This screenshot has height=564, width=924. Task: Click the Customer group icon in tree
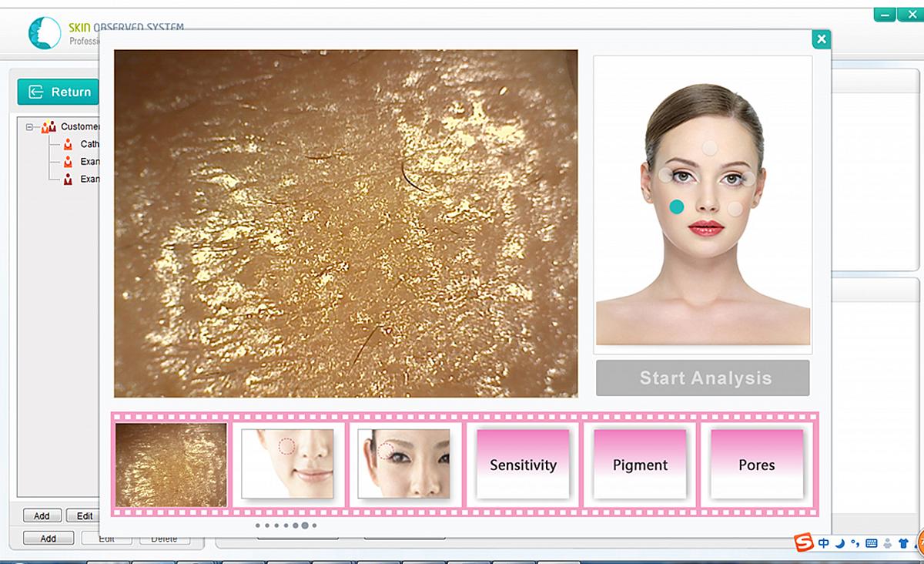pyautogui.click(x=49, y=127)
